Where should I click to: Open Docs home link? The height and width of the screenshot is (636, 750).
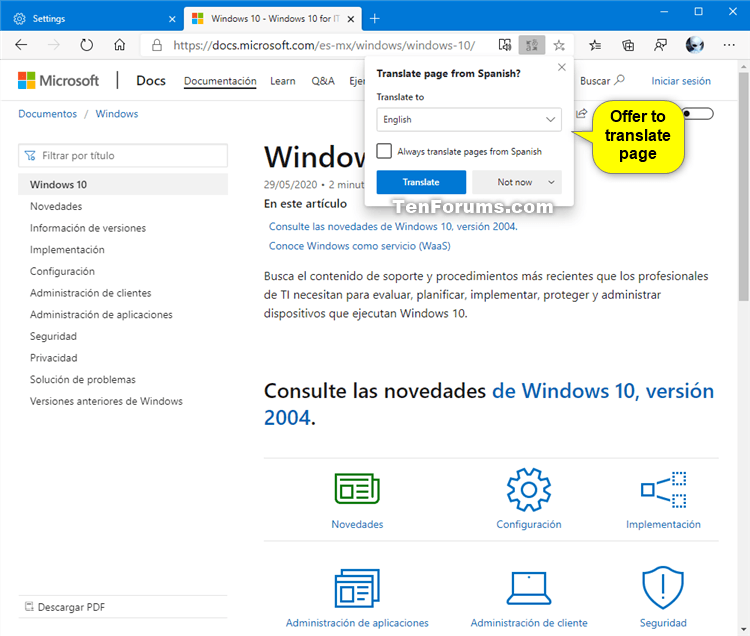click(151, 80)
